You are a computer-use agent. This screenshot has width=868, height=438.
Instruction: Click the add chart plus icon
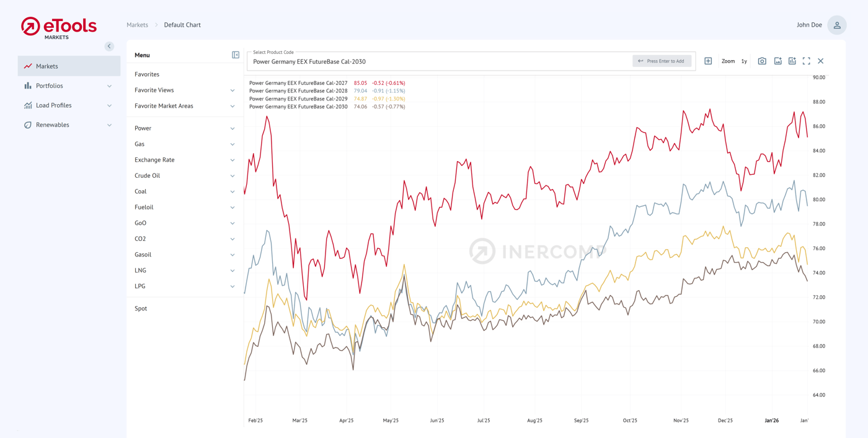(708, 61)
